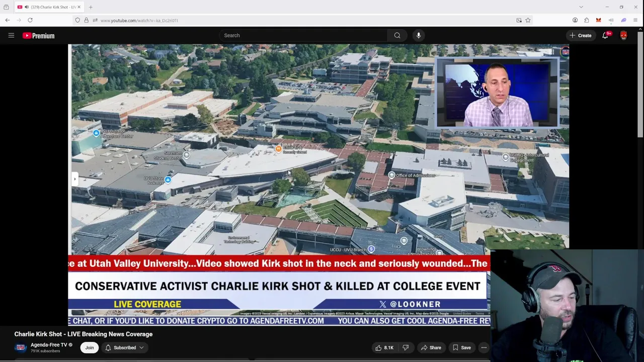Open the list all tabs chevron

[581, 7]
